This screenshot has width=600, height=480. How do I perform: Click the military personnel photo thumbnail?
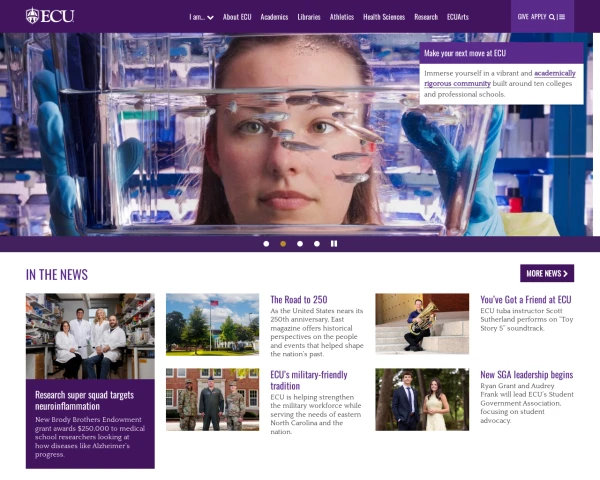pos(212,400)
